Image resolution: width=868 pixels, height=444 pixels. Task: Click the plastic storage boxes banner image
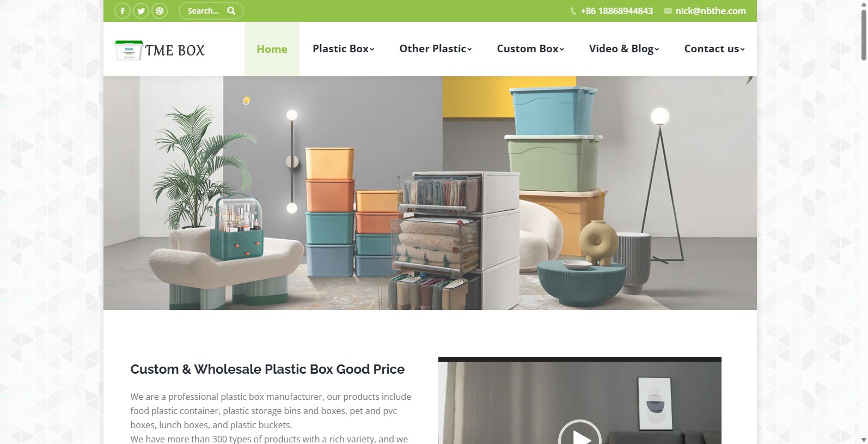click(x=430, y=193)
